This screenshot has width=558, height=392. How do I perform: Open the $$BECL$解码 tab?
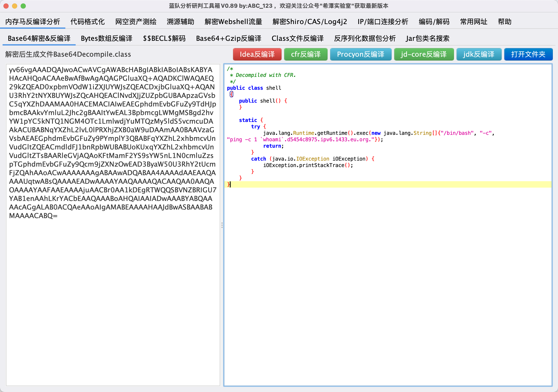[x=164, y=38]
